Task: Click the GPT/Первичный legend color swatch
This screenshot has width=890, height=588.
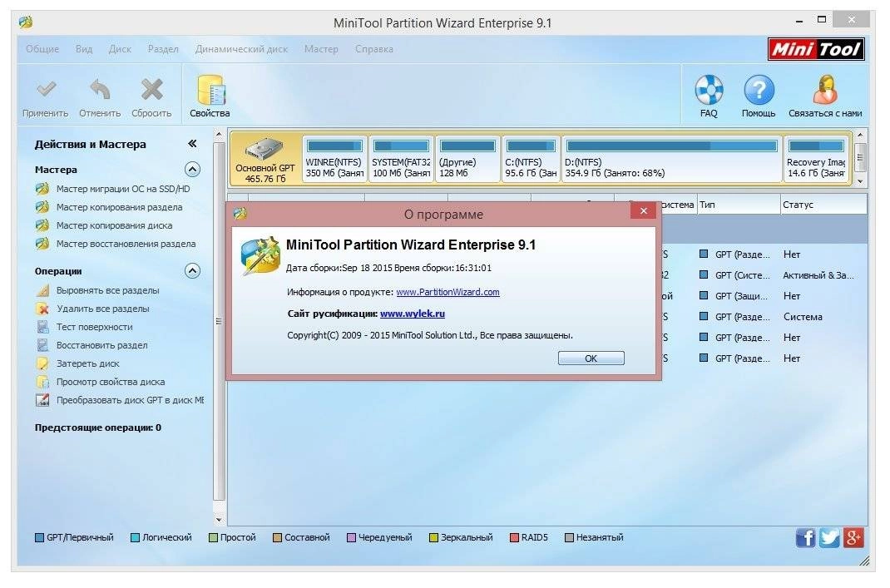Action: (39, 537)
